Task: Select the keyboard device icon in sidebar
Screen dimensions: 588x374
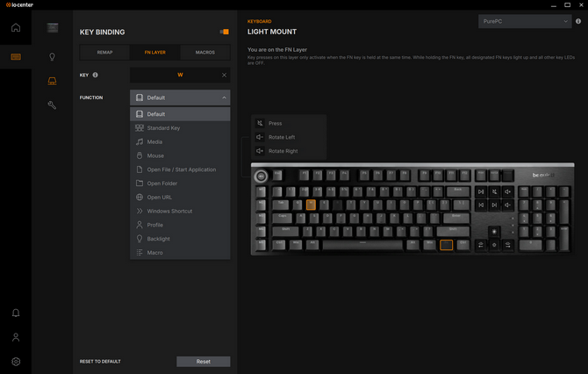Action: point(16,57)
